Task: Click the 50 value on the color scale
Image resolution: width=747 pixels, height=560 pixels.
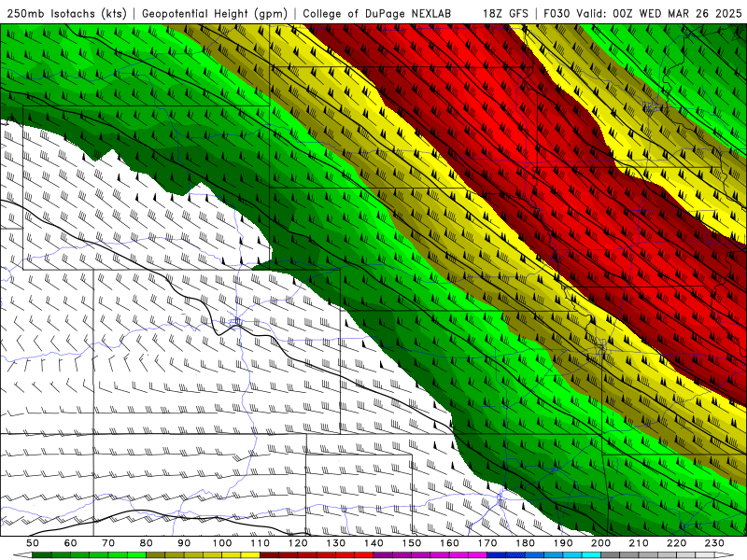Action: click(x=33, y=543)
